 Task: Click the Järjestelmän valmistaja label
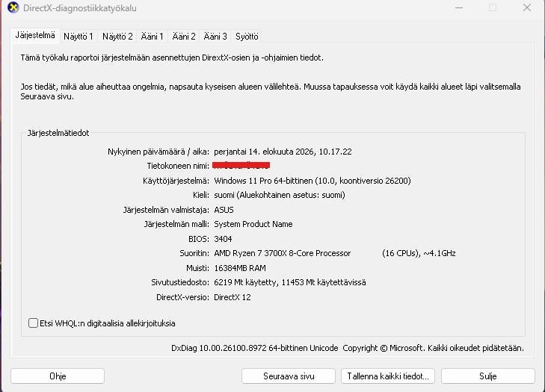(x=166, y=210)
